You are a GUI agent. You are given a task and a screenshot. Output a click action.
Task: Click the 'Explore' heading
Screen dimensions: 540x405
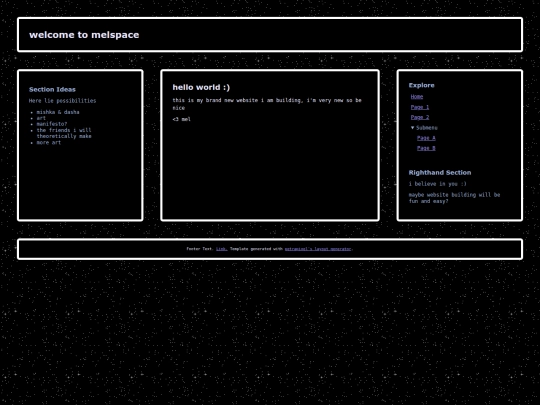pyautogui.click(x=422, y=85)
